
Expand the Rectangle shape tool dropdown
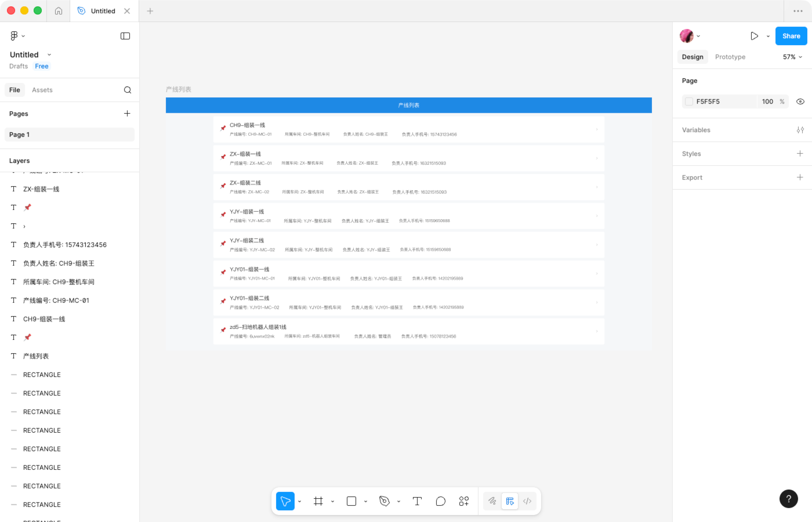tap(365, 501)
